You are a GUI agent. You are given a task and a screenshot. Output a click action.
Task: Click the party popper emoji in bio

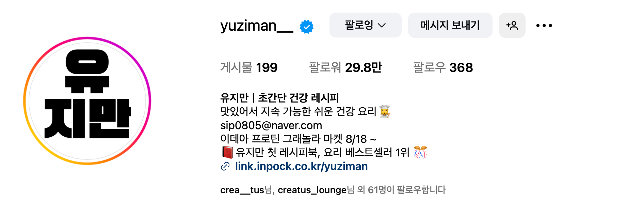pos(420,152)
